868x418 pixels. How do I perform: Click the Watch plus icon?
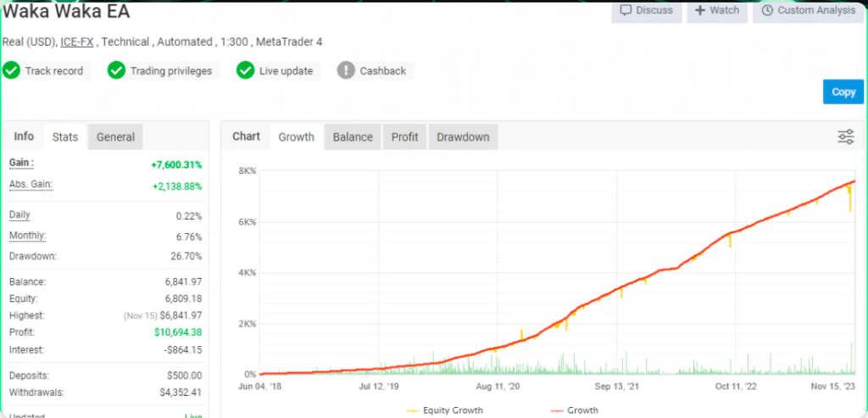click(x=700, y=10)
